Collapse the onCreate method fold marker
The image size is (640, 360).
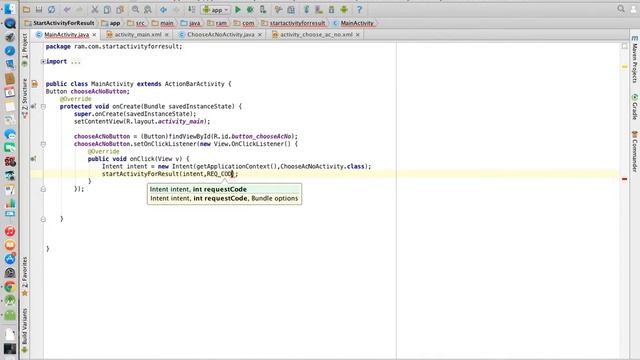coord(43,107)
